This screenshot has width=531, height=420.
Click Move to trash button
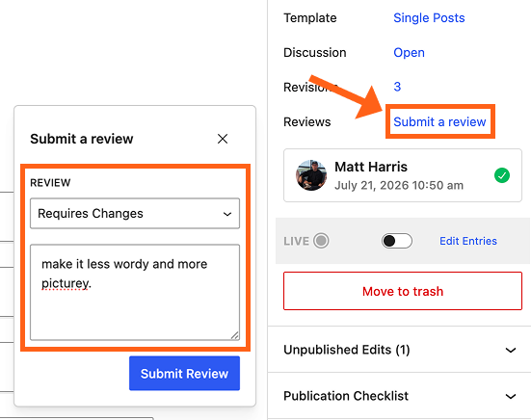point(403,291)
